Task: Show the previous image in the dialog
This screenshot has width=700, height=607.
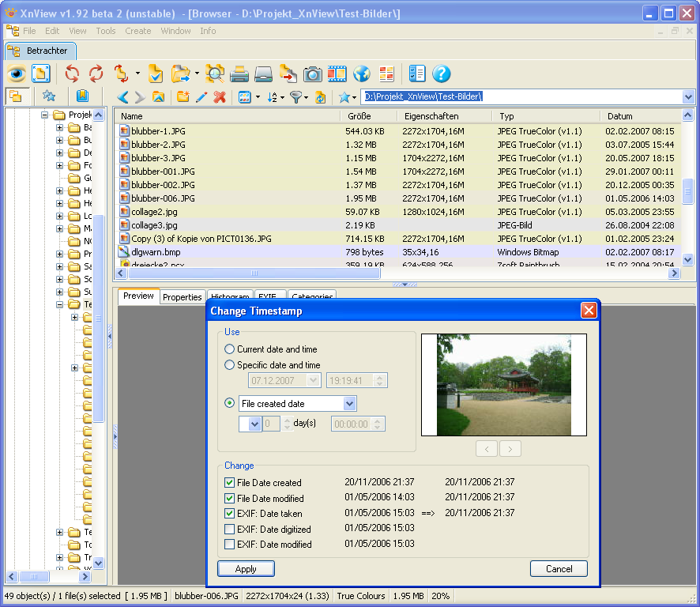Action: point(487,449)
